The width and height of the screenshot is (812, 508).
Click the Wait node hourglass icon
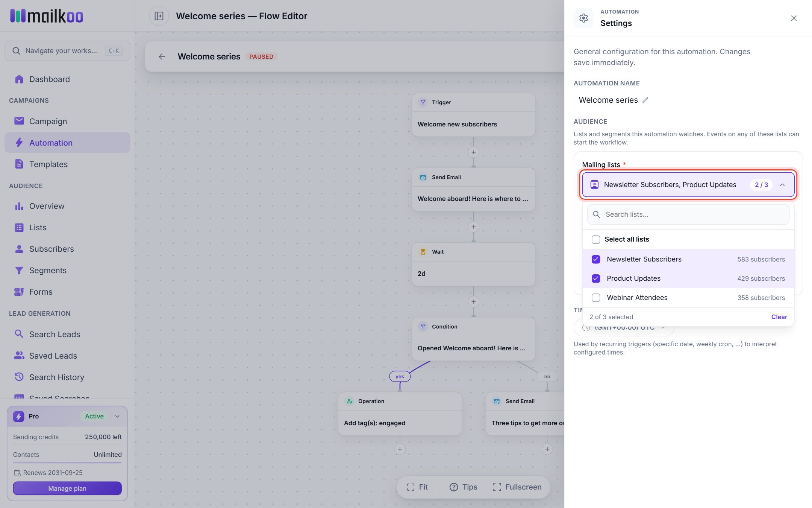click(x=423, y=252)
